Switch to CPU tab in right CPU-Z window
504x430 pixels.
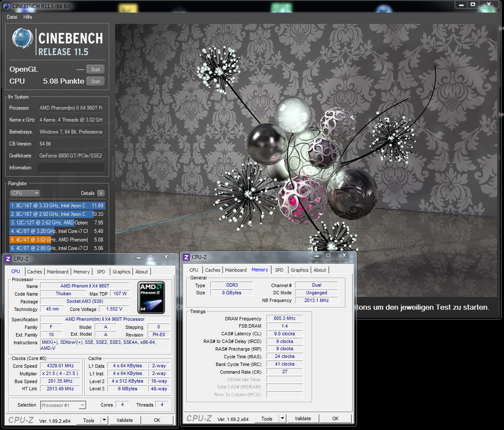[x=194, y=270]
